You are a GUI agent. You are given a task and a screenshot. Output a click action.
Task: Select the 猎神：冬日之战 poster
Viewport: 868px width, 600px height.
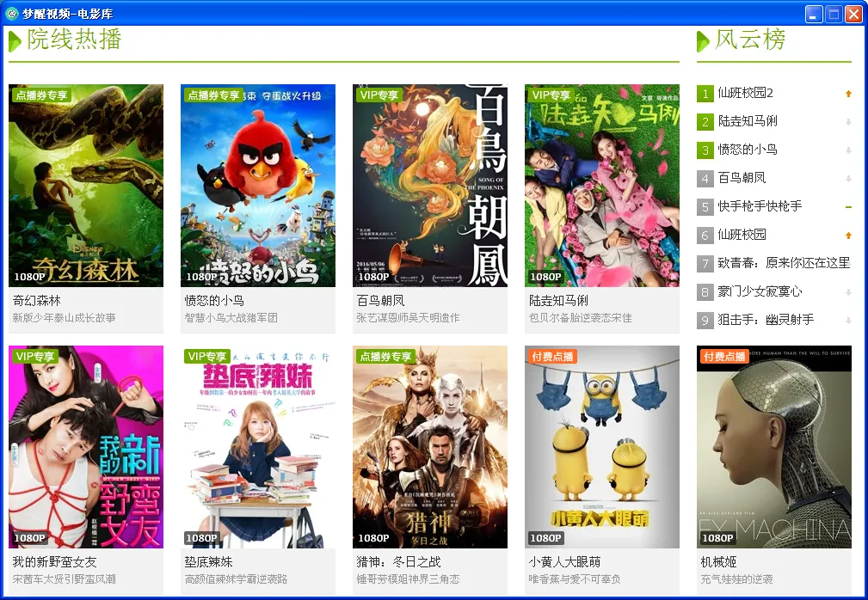430,447
